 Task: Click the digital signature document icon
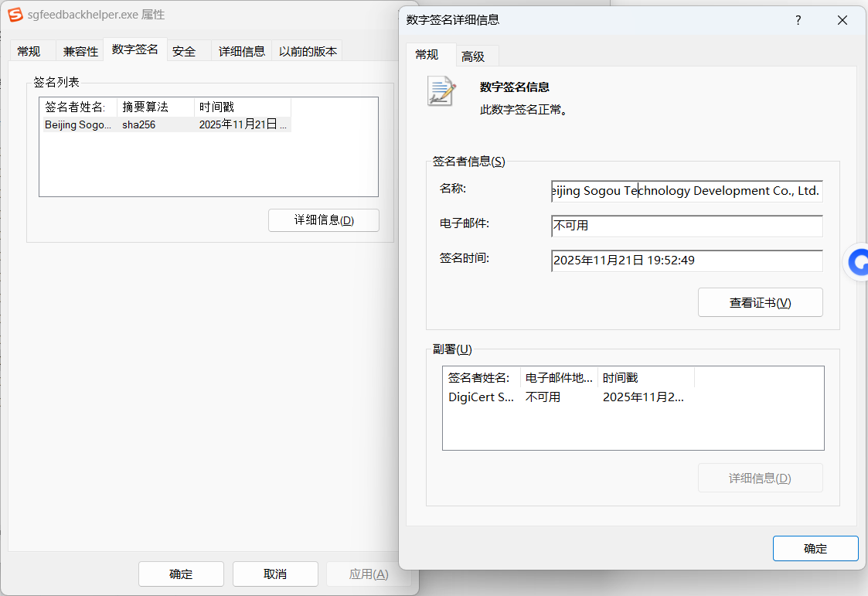[x=441, y=90]
